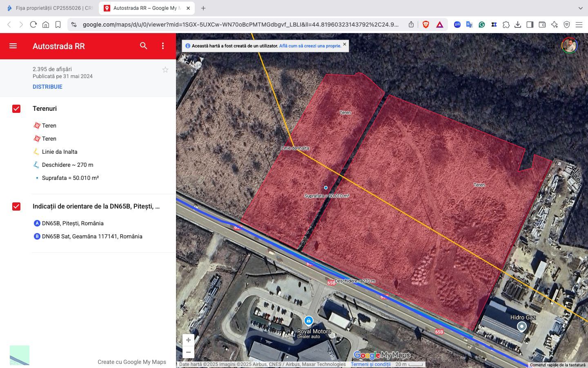Select Deschidere ~ 270 m item

[x=67, y=165]
